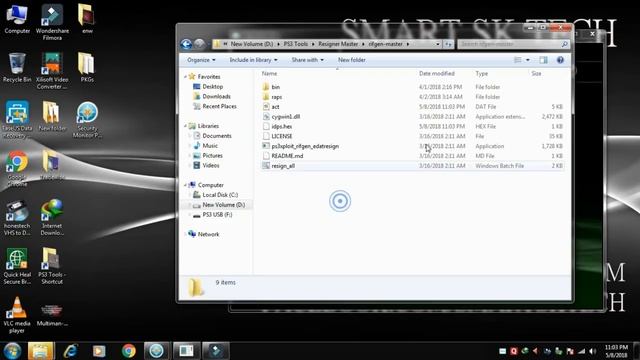
Task: Collapse the Favorites tree group
Action: 185,77
